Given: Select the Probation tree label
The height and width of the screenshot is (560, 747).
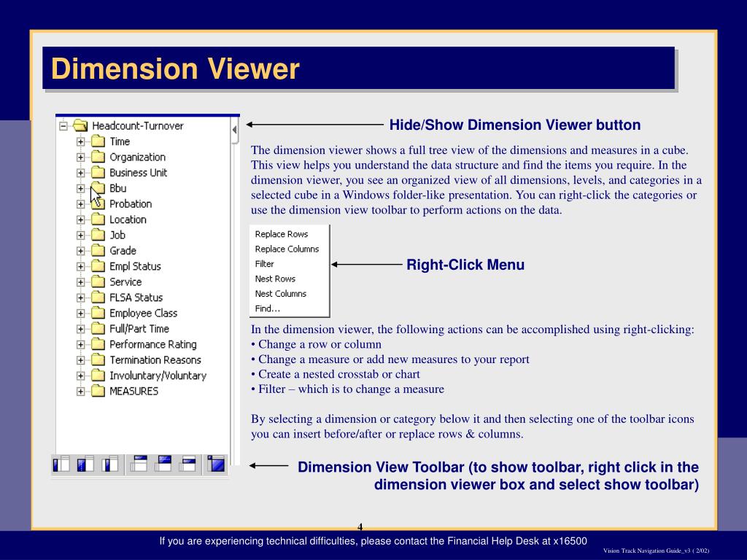Looking at the screenshot, I should 131,204.
